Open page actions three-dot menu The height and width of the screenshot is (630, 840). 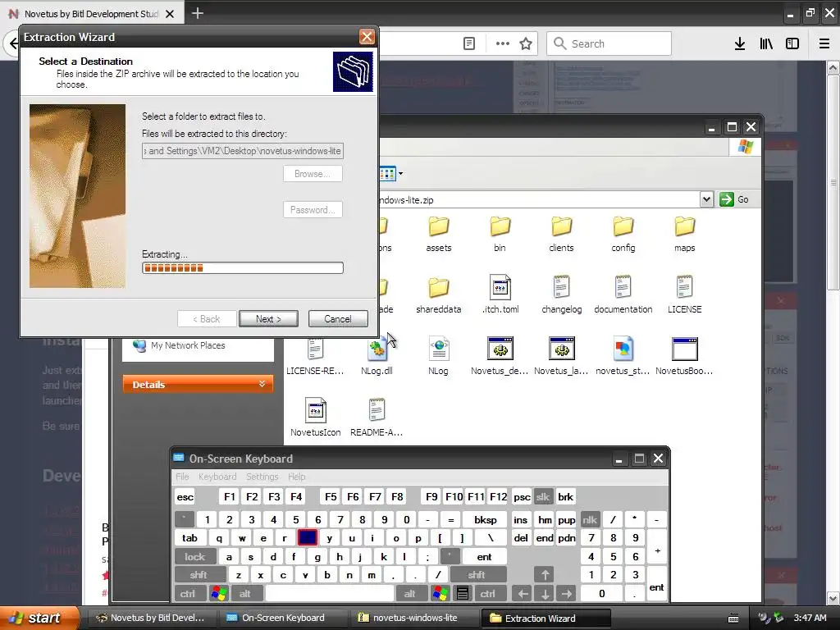coord(503,44)
